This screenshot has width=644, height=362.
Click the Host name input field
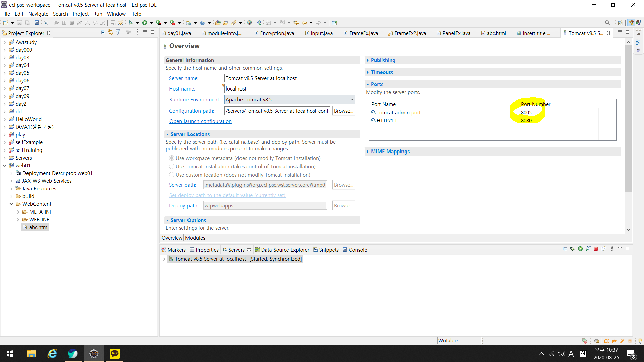coord(289,88)
